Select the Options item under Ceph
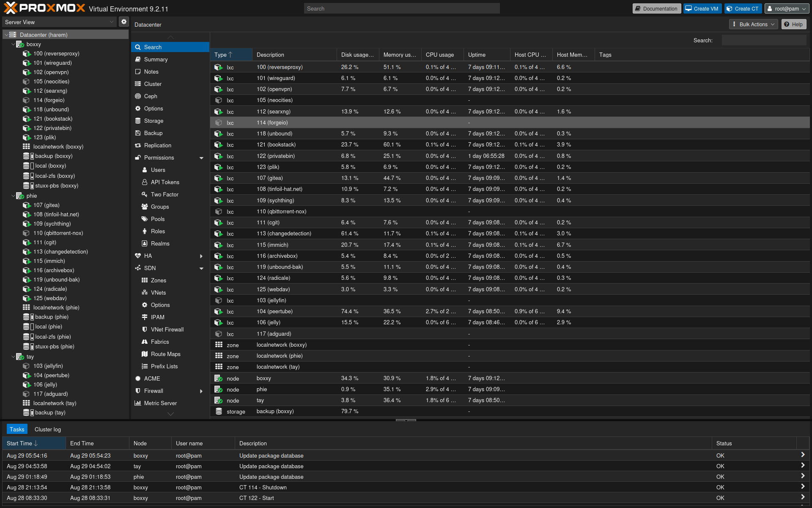Image resolution: width=812 pixels, height=508 pixels. [x=170, y=108]
